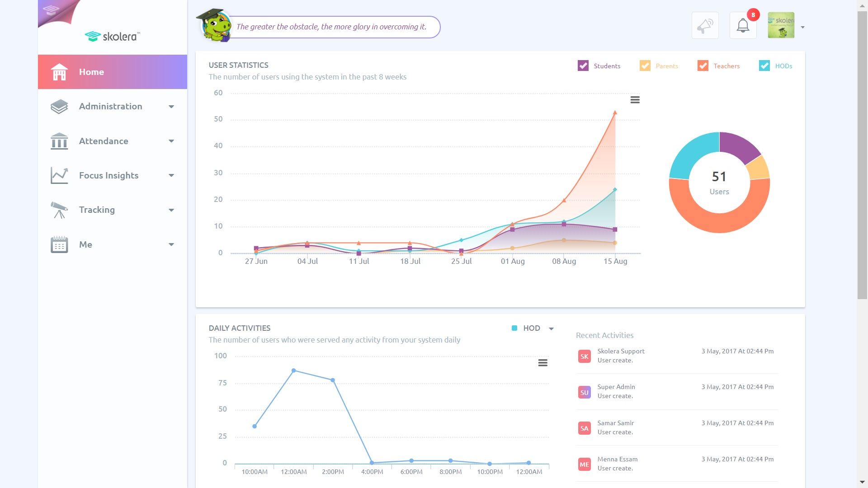Image resolution: width=868 pixels, height=488 pixels.
Task: Click the Administration stacked layers icon
Action: click(59, 107)
